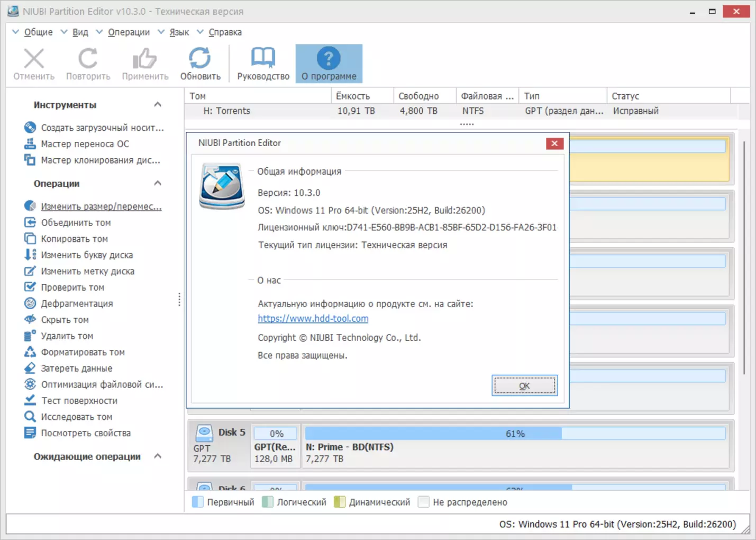Open the Общие menu
The image size is (756, 540).
(x=38, y=32)
